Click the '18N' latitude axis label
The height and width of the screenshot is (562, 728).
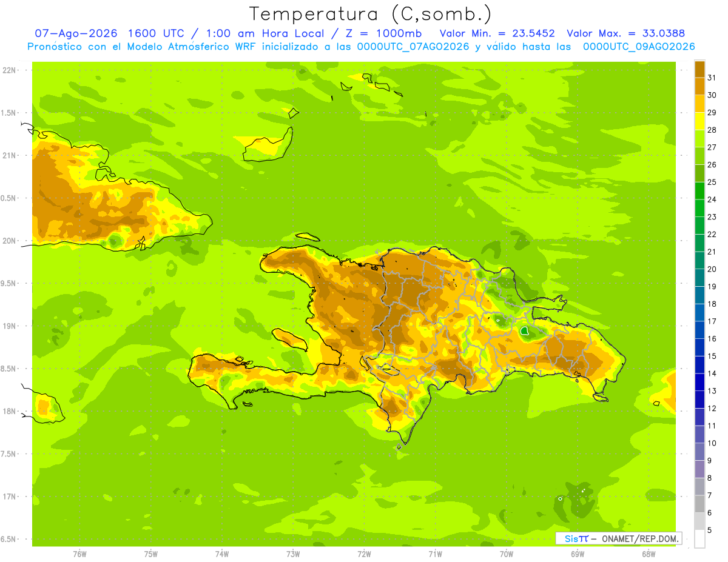coord(10,411)
